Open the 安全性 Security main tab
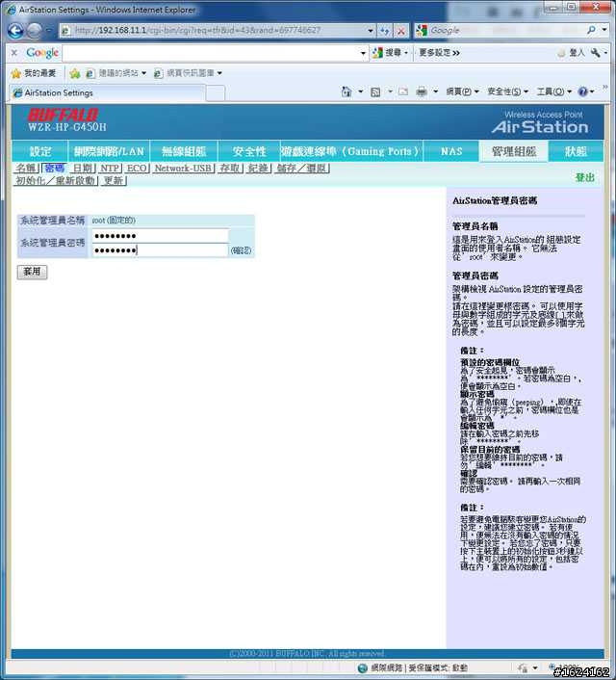 pyautogui.click(x=249, y=151)
